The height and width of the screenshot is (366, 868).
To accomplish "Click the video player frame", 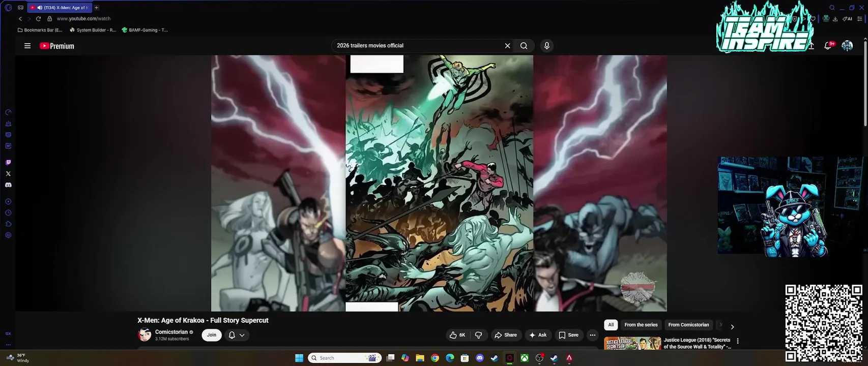I will coord(439,183).
